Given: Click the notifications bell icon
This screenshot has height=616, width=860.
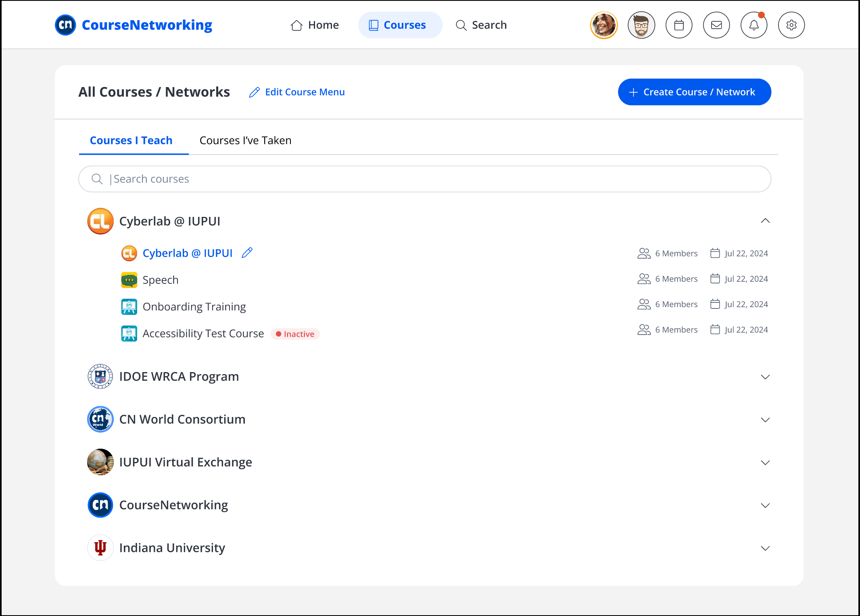Looking at the screenshot, I should (754, 25).
